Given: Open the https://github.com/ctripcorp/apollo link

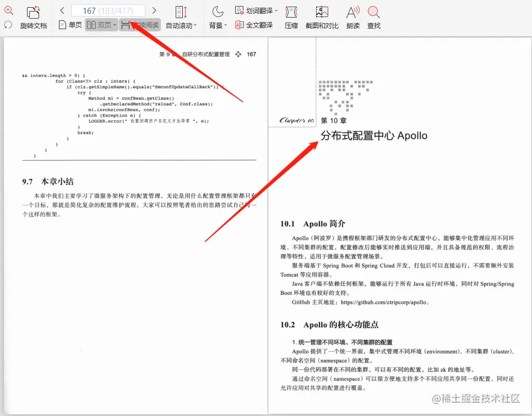Looking at the screenshot, I should point(383,302).
